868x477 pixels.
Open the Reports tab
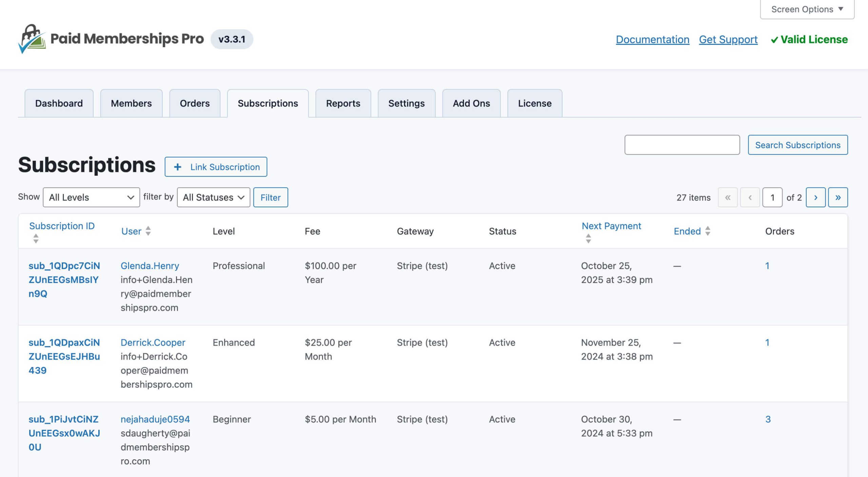point(343,103)
